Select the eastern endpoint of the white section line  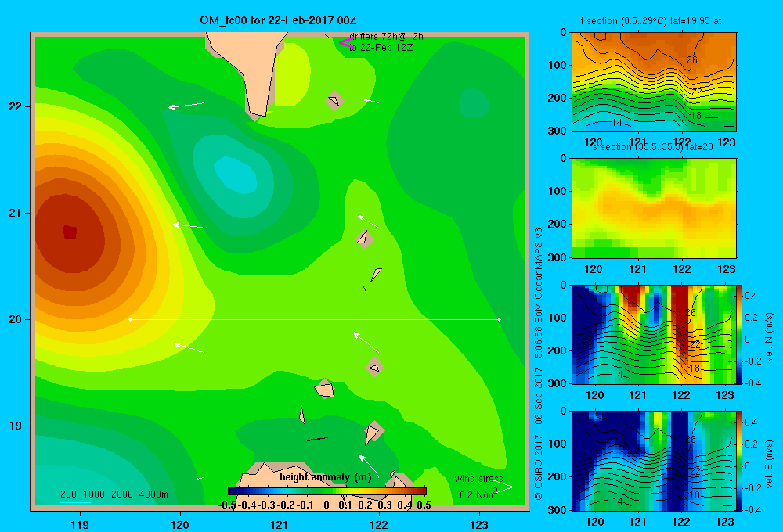500,319
